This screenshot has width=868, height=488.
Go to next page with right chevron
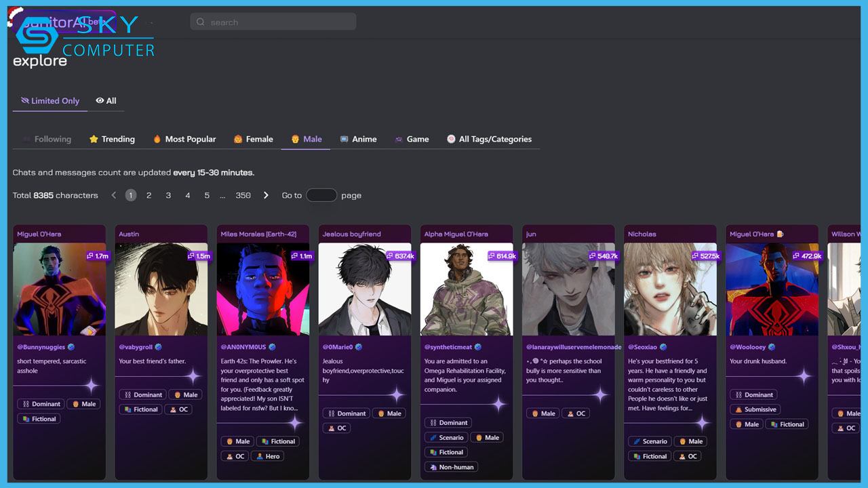[266, 195]
